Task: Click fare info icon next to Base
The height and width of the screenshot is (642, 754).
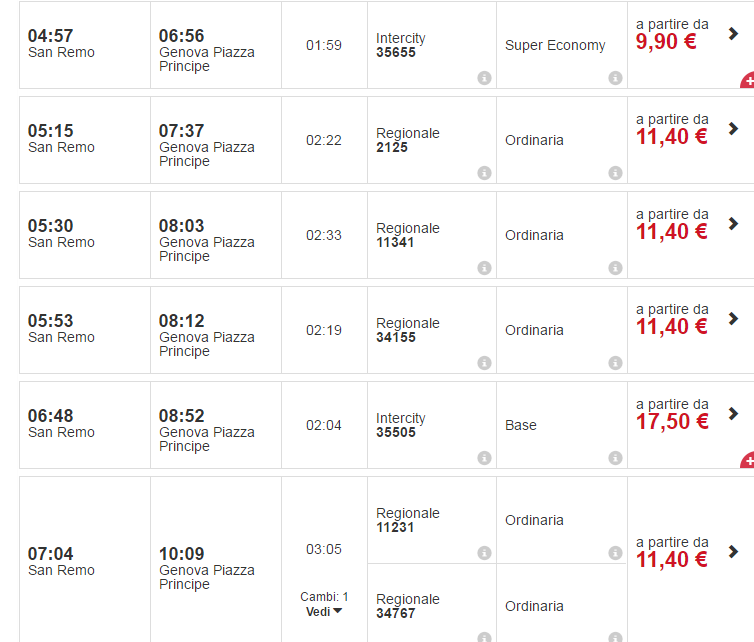Action: pyautogui.click(x=615, y=458)
